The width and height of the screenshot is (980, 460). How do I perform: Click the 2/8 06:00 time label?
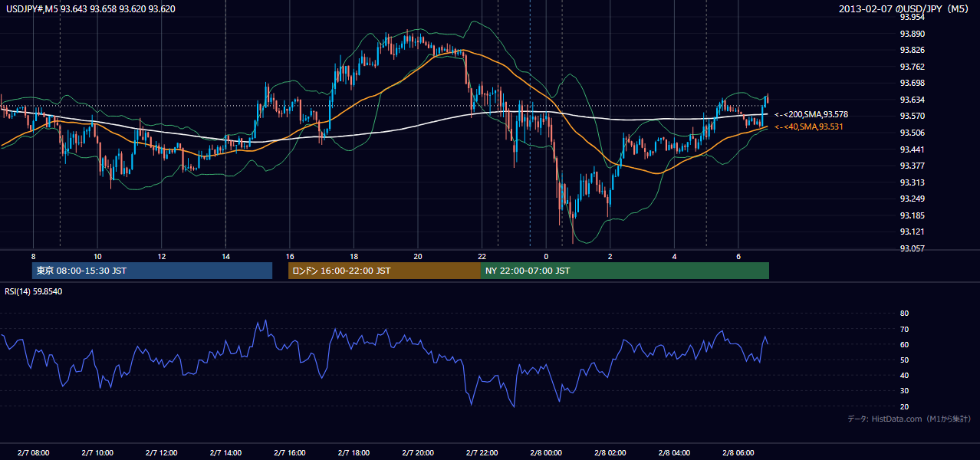tap(738, 452)
